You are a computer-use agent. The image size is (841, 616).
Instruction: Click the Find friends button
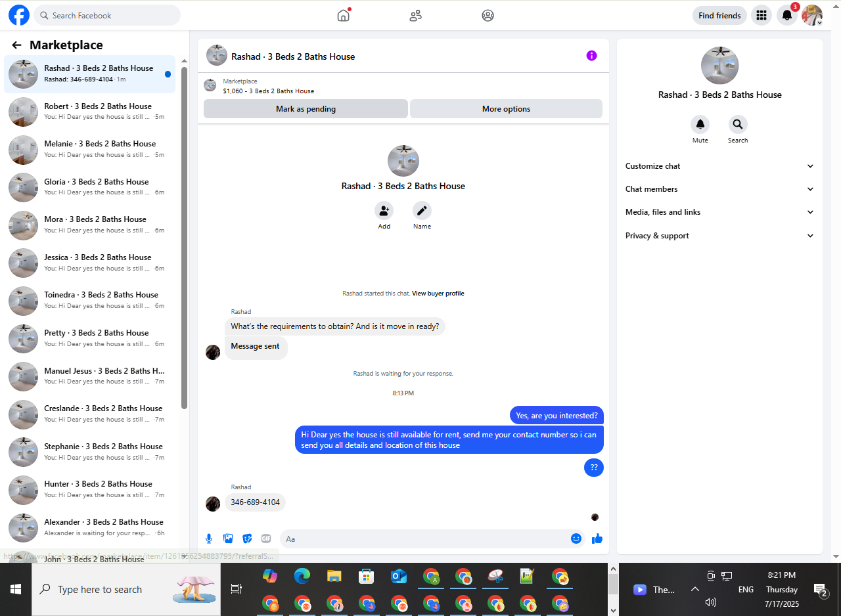pyautogui.click(x=719, y=15)
